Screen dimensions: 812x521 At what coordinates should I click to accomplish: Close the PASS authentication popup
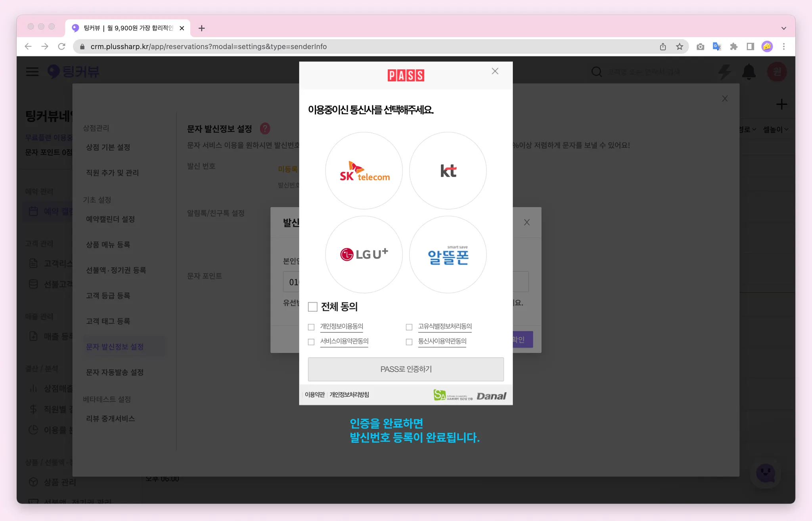495,71
